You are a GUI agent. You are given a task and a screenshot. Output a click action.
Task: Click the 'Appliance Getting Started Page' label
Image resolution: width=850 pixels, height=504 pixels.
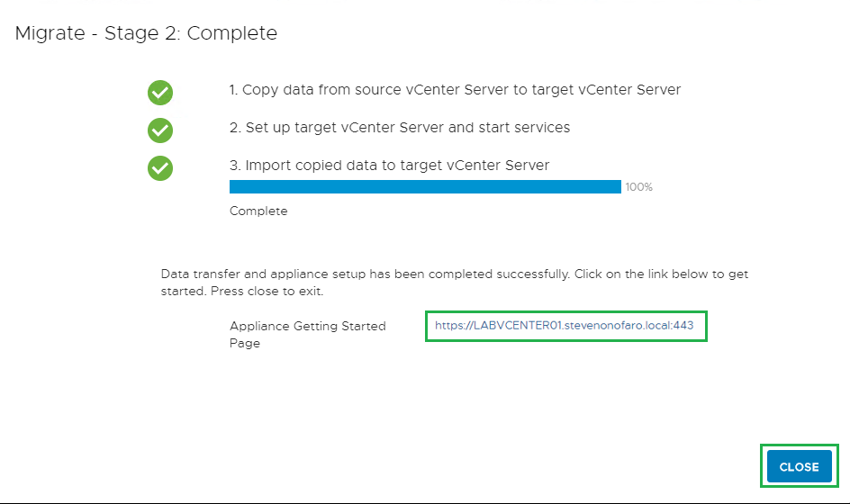307,334
